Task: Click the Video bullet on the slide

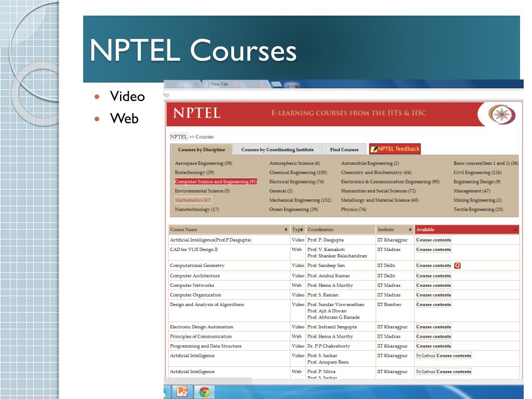Action: coord(127,96)
